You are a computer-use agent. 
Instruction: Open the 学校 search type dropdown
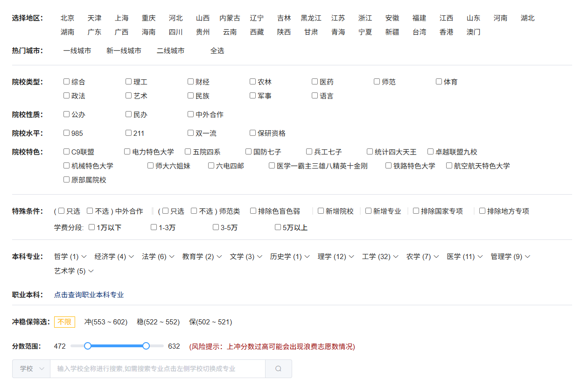[x=31, y=369]
